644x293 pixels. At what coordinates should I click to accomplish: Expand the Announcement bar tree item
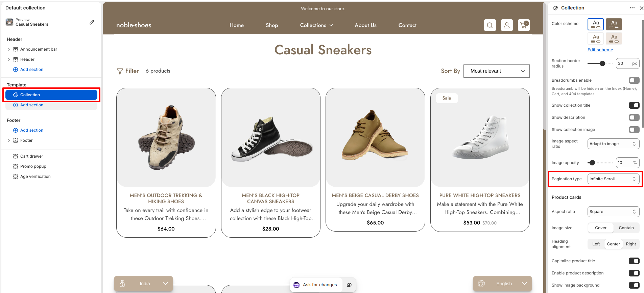9,49
